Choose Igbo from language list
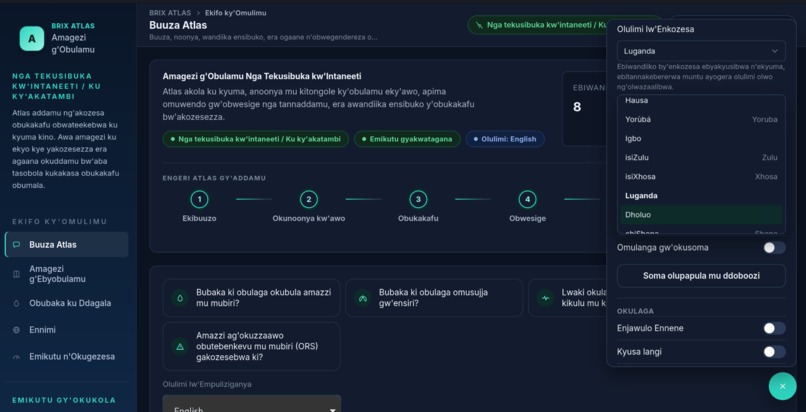Screen dimensions: 806x412 pyautogui.click(x=701, y=138)
